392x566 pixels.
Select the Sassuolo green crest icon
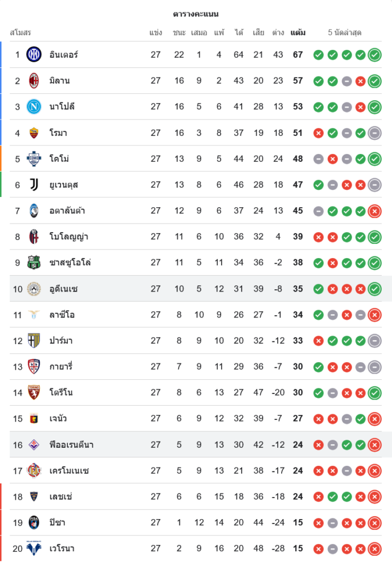point(34,263)
